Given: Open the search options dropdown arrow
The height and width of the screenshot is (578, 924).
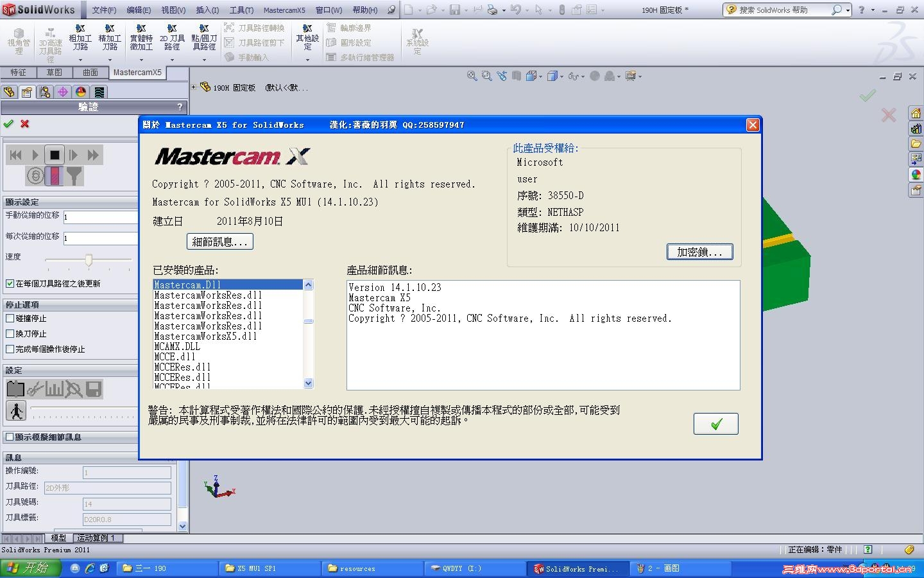Looking at the screenshot, I should click(848, 10).
